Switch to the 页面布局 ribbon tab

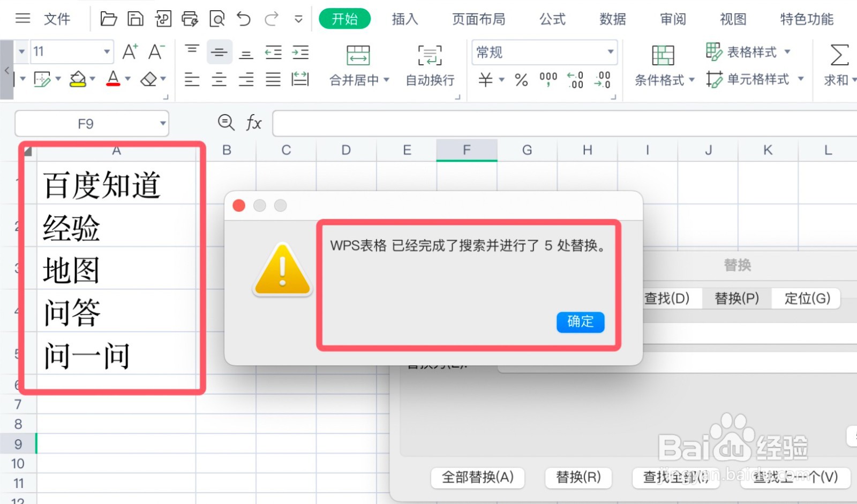click(x=479, y=19)
